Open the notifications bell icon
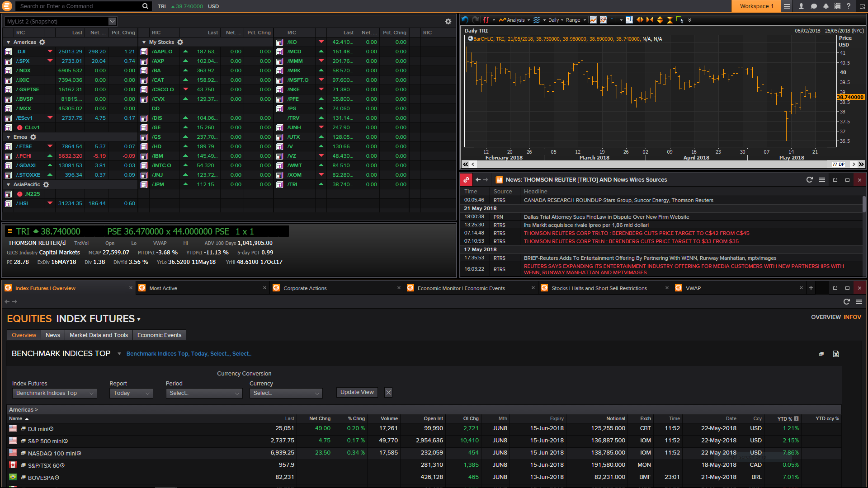 pos(826,6)
